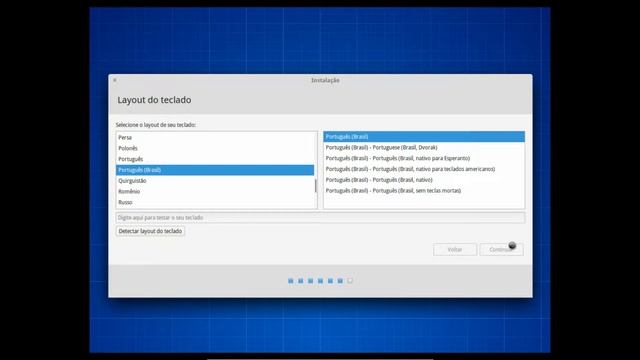This screenshot has width=640, height=360.
Task: Click Detectar layout do teclado button
Action: coord(150,231)
